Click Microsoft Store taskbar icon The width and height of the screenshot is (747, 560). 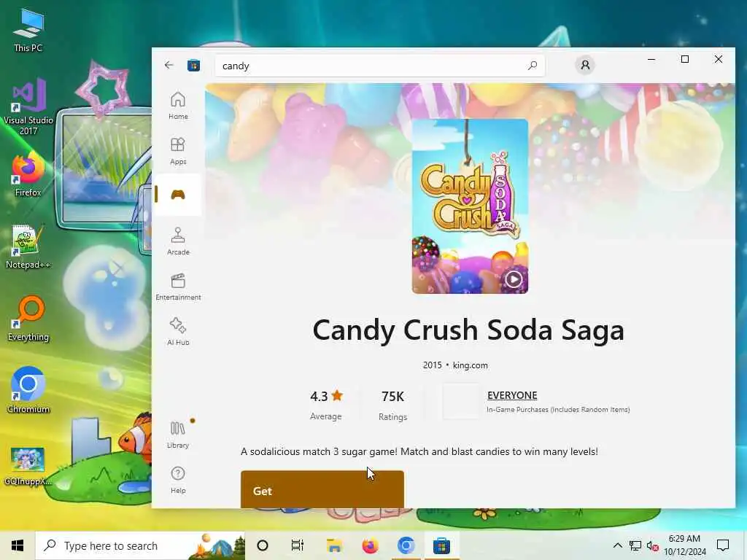tap(441, 545)
